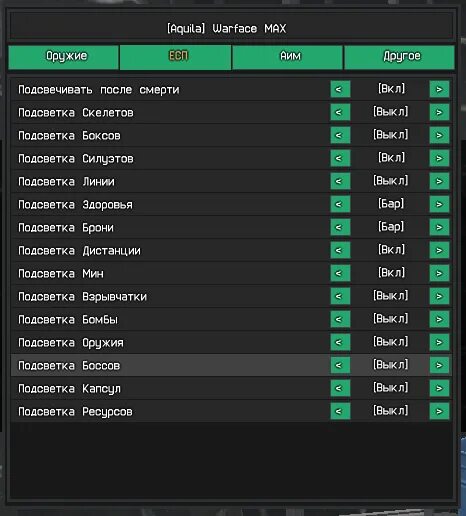Screen dimensions: 466x516
Task: Click the [Бар] value for Подсветка Брони
Action: (x=391, y=227)
